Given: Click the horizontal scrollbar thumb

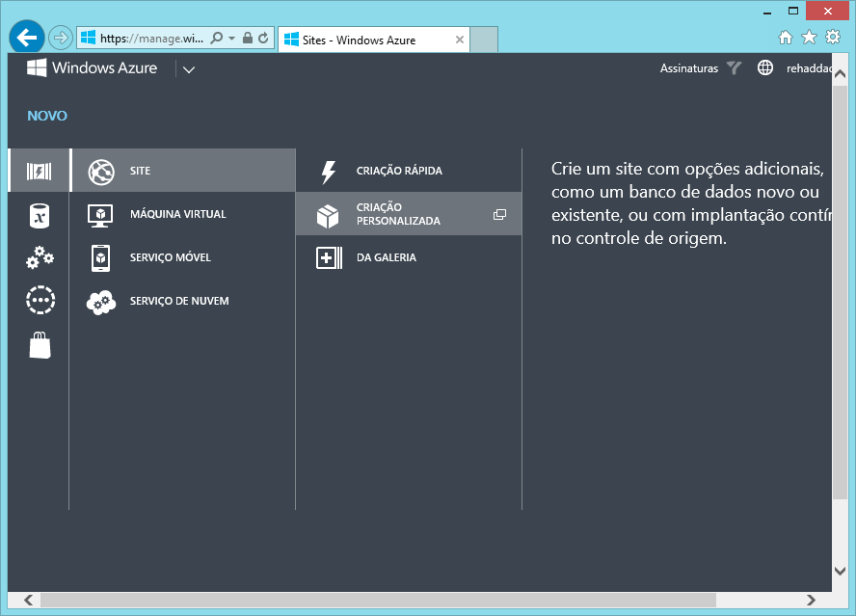Looking at the screenshot, I should point(378,601).
